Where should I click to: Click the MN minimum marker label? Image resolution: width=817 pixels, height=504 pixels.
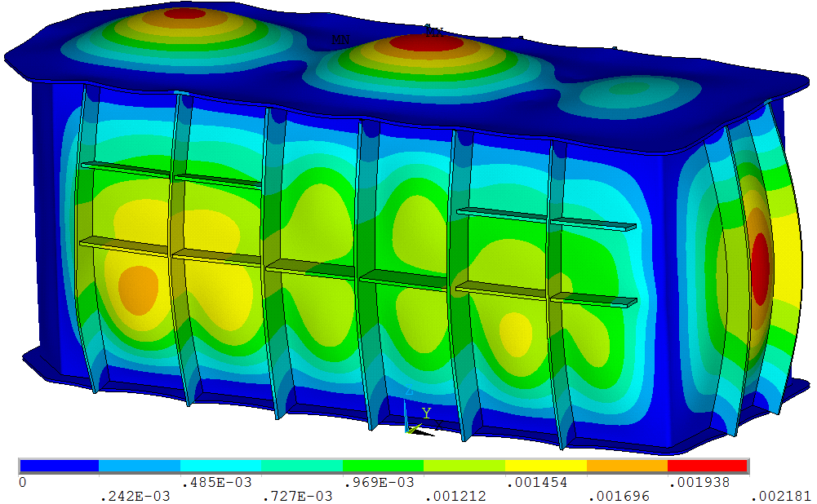pos(341,40)
